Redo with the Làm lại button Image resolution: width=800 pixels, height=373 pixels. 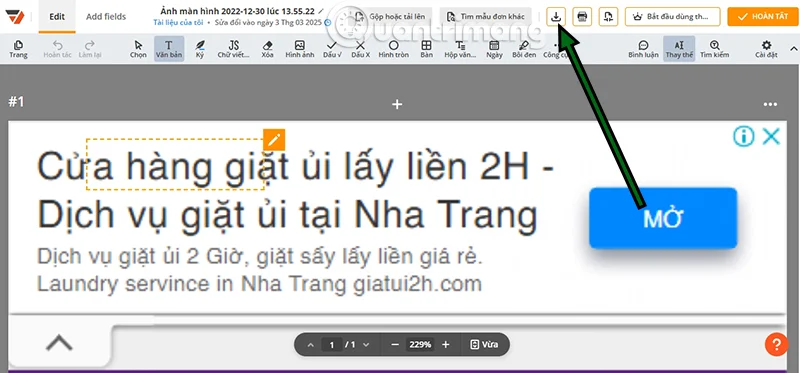coord(90,49)
